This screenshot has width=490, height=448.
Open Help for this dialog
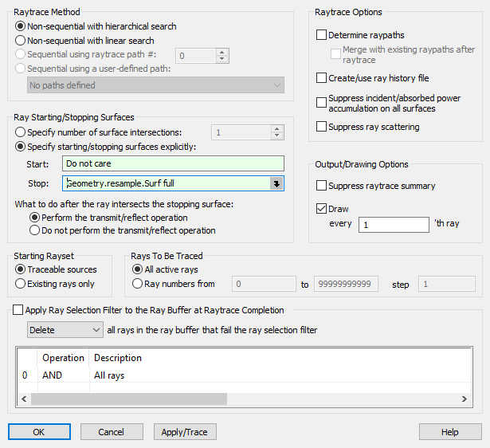pos(450,432)
